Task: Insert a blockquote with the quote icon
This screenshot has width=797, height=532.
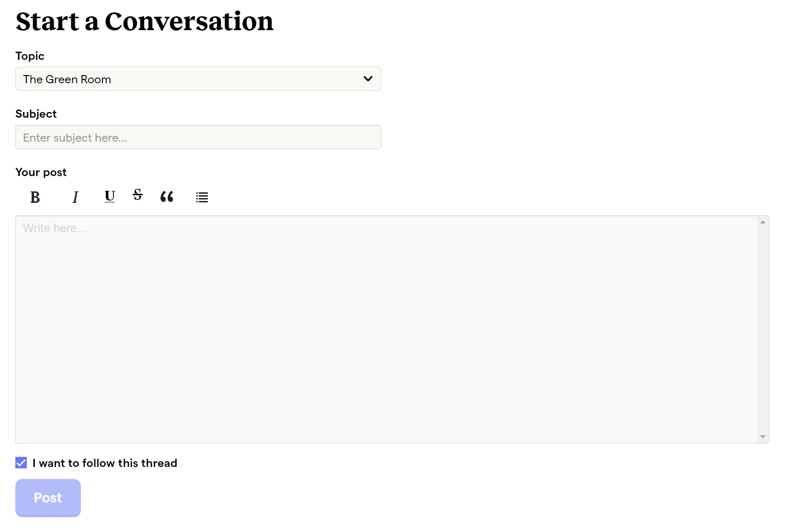Action: click(x=167, y=197)
